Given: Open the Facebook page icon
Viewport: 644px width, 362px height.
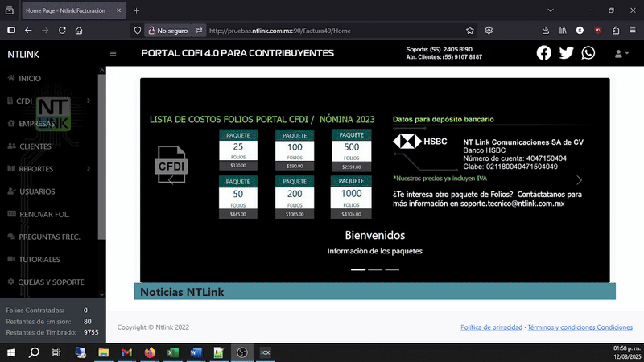Looking at the screenshot, I should pyautogui.click(x=544, y=53).
